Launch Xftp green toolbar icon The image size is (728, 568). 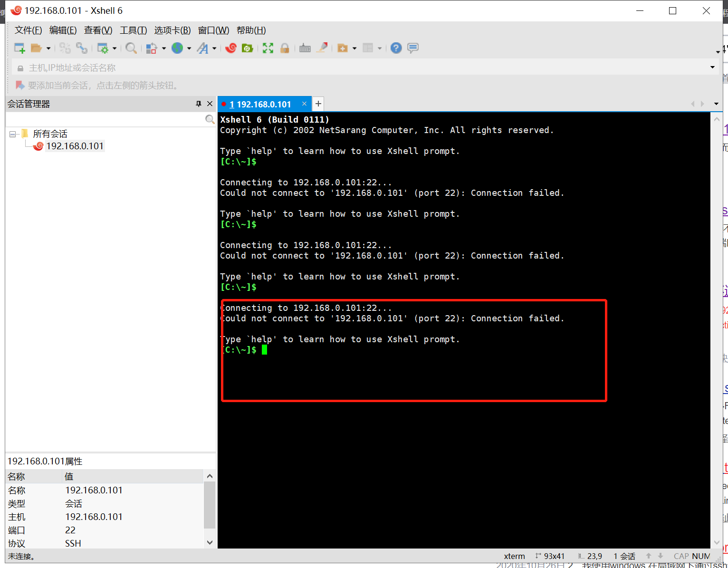[247, 48]
